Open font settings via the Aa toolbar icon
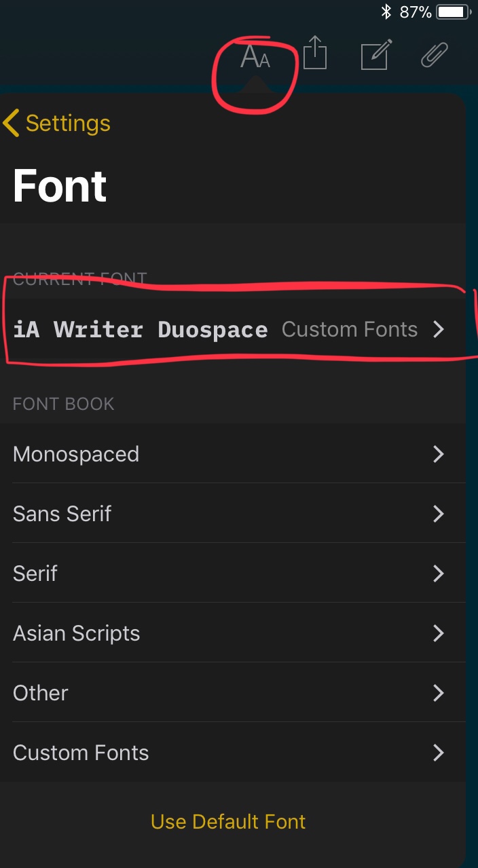This screenshot has width=478, height=868. (x=255, y=58)
